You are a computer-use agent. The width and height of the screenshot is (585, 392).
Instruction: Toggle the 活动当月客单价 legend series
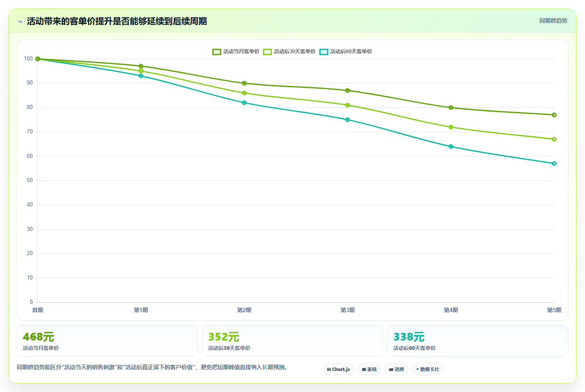tap(236, 52)
